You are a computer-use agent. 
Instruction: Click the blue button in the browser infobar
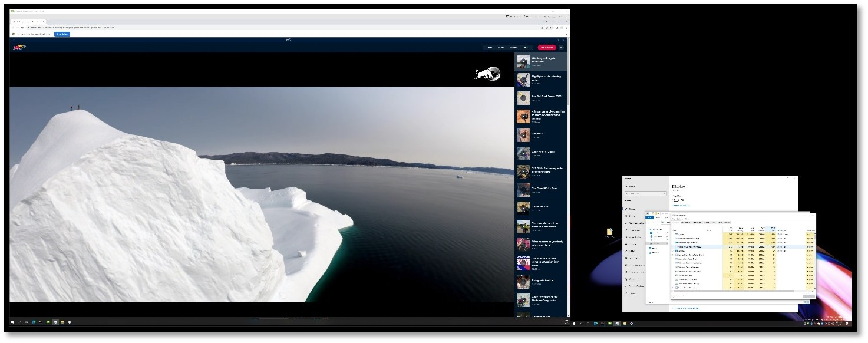click(62, 34)
